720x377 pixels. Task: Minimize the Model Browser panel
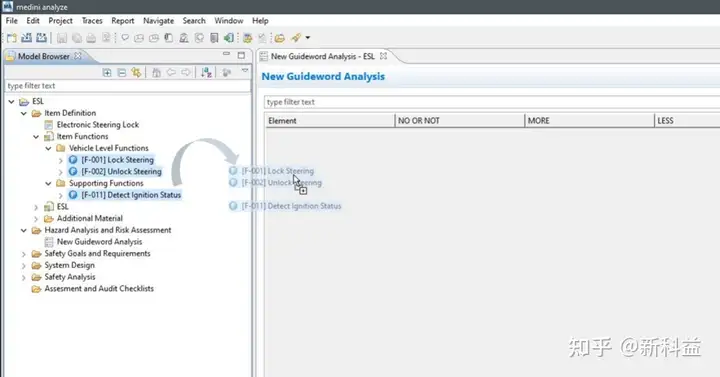pos(226,54)
